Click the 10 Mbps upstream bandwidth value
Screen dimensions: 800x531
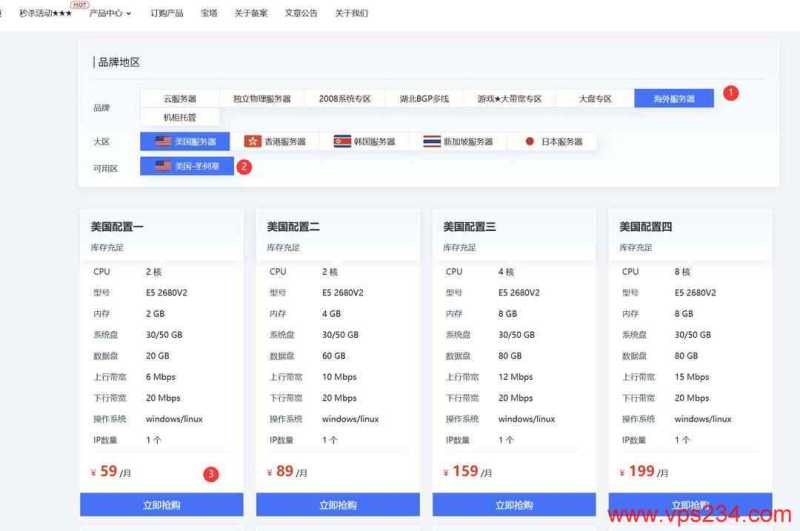[x=339, y=377]
